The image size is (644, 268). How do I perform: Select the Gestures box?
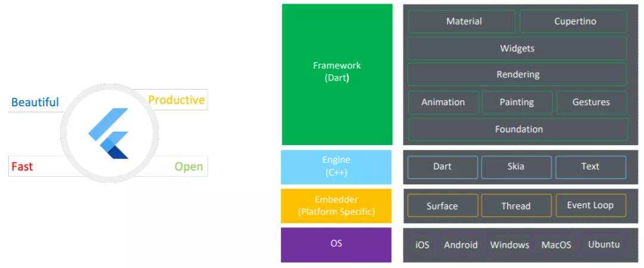coord(591,102)
